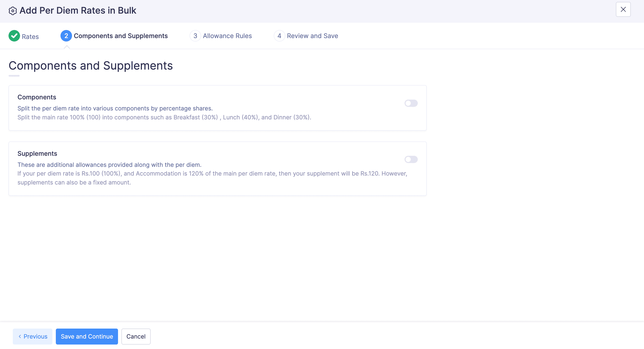Select the Components and Supplements step label
This screenshot has height=349, width=644.
[121, 36]
